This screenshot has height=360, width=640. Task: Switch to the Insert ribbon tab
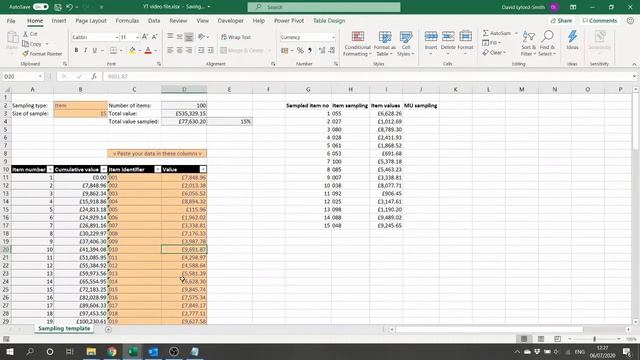[59, 20]
